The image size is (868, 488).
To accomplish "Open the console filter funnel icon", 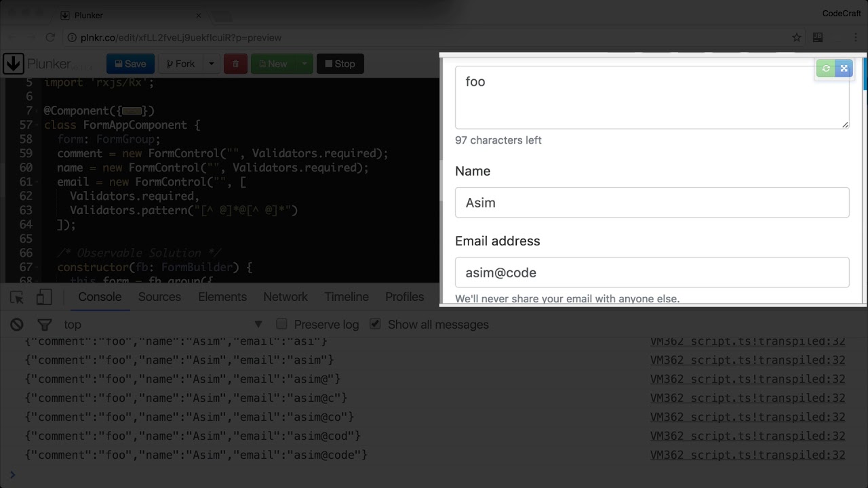I will (44, 325).
